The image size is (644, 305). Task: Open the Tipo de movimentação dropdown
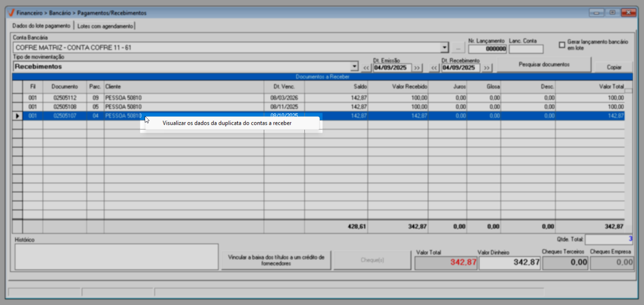[x=354, y=66]
